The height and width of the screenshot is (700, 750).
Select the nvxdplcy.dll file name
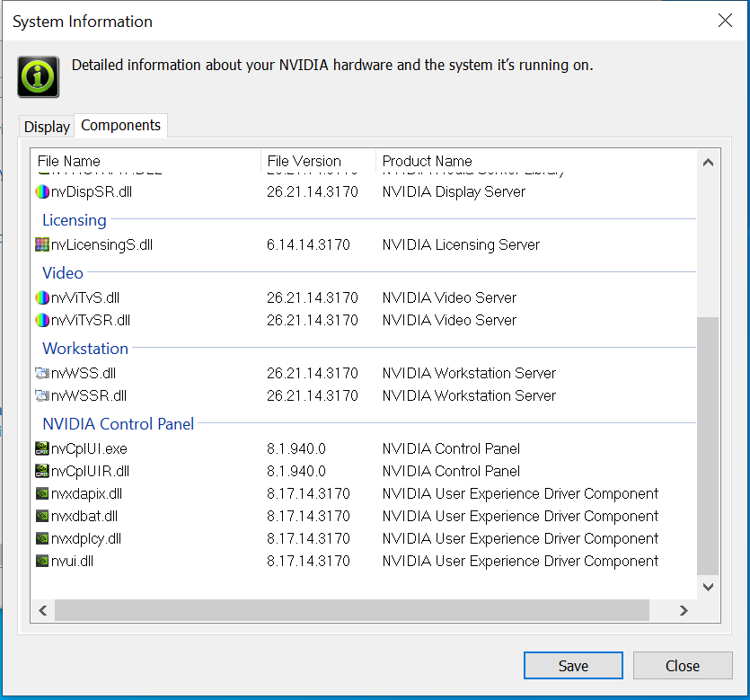(86, 539)
